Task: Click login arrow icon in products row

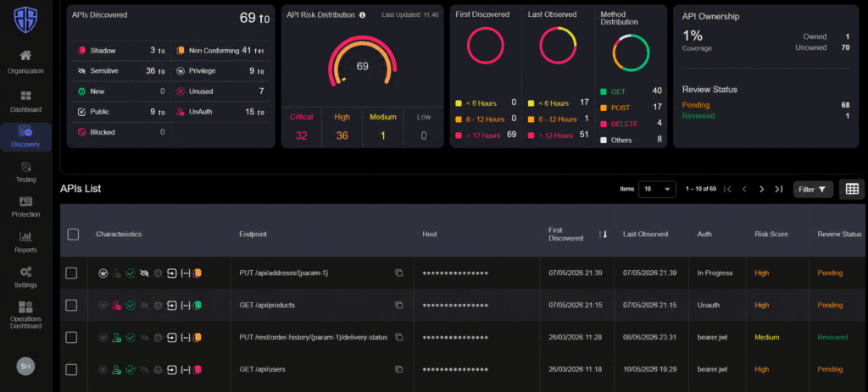Action: 172,305
